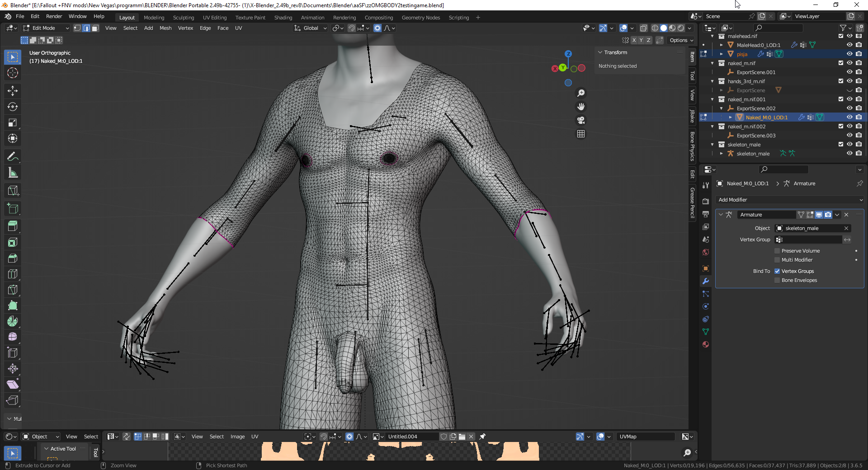Enable the Preserve Volume checkbox
Viewport: 868px width, 470px height.
pyautogui.click(x=777, y=251)
